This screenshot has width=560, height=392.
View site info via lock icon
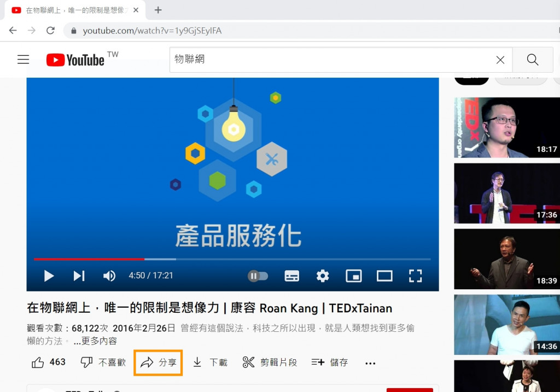tap(74, 31)
